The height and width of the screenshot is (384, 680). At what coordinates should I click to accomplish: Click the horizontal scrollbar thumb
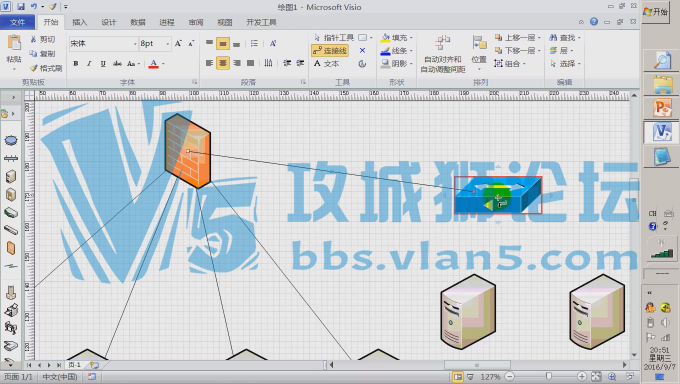477,365
